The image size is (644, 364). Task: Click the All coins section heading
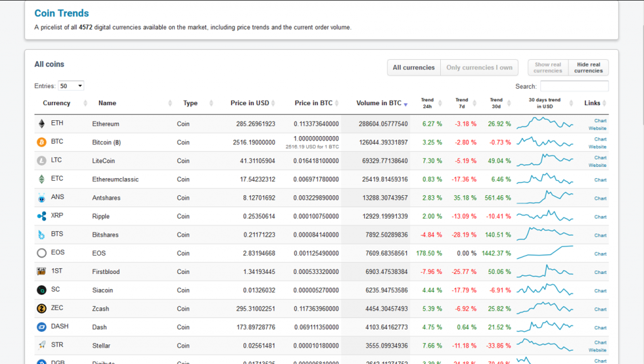(49, 64)
